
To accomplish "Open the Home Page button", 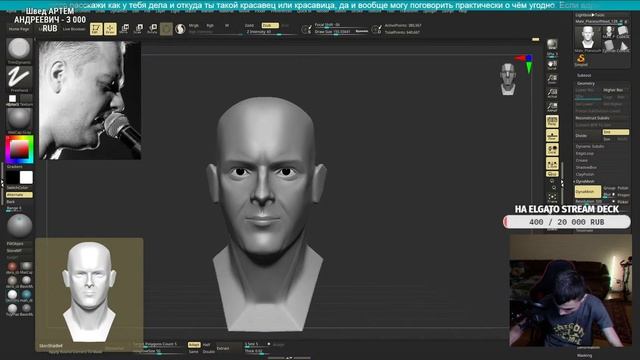I will point(19,29).
